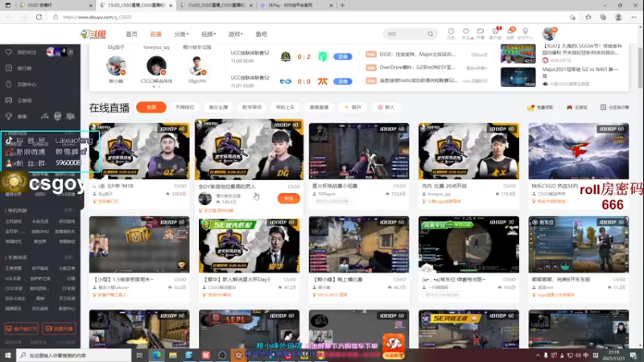
Task: Switch to the 5EPlay browser tab
Action: (x=295, y=6)
